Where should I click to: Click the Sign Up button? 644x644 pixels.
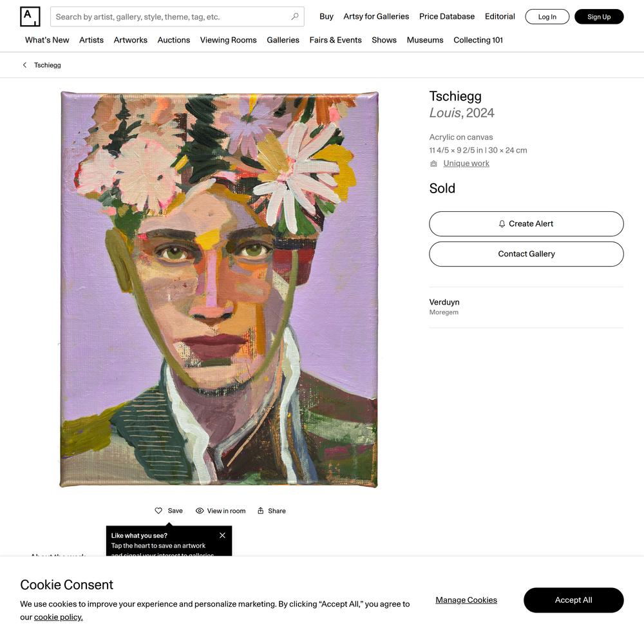click(x=599, y=17)
